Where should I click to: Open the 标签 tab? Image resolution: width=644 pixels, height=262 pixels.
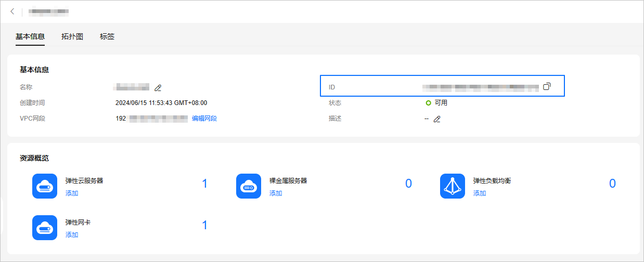click(x=107, y=37)
